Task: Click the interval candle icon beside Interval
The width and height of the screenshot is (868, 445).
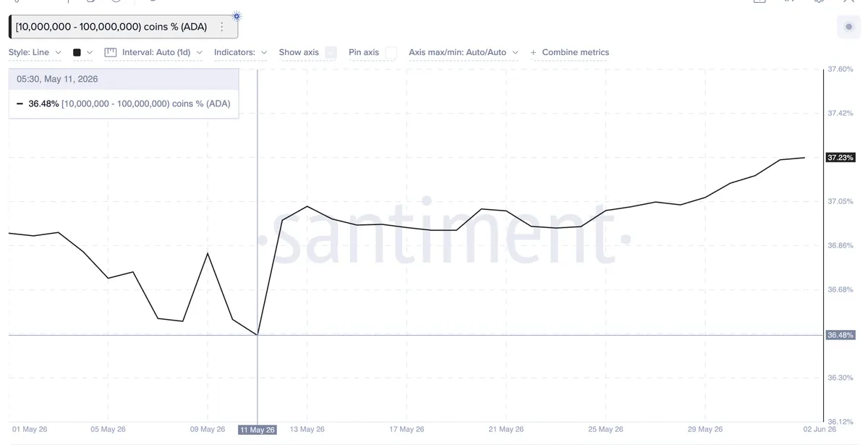Action: point(111,52)
